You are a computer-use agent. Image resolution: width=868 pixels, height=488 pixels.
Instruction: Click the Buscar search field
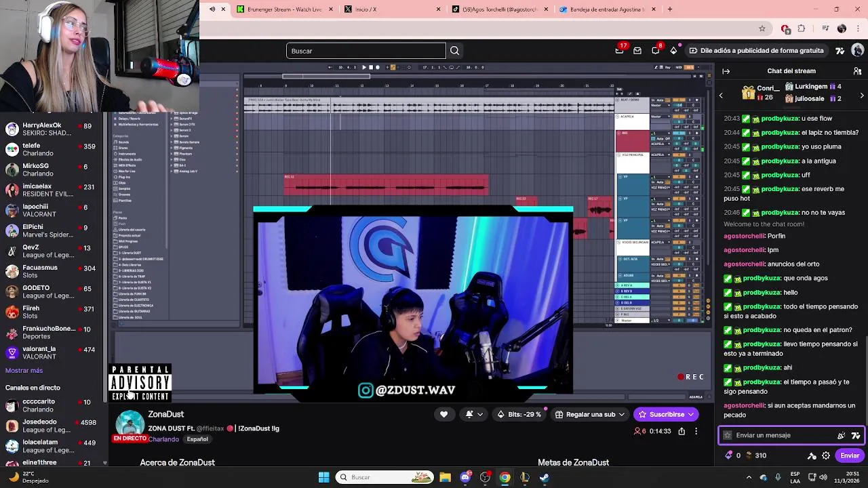[x=366, y=51]
